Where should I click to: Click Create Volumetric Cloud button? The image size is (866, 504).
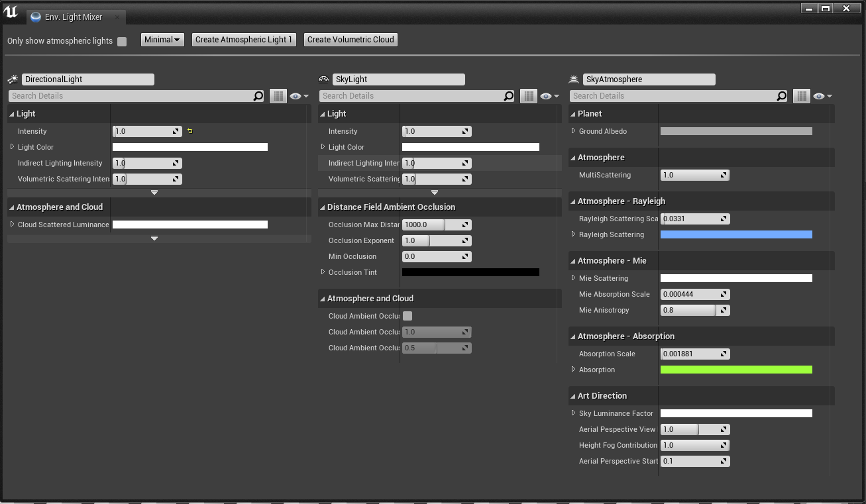click(351, 40)
